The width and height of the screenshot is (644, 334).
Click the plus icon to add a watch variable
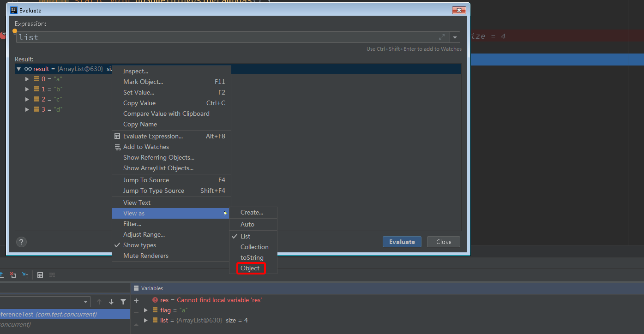pos(136,300)
